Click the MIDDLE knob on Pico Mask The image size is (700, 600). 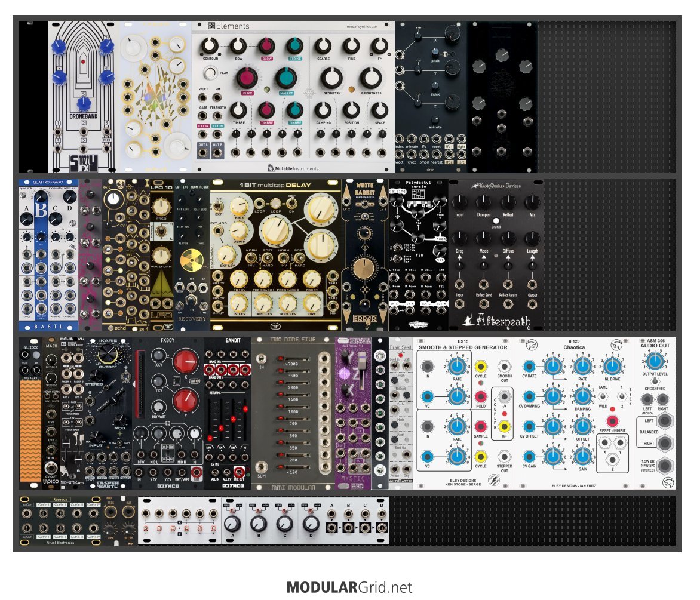click(x=51, y=359)
